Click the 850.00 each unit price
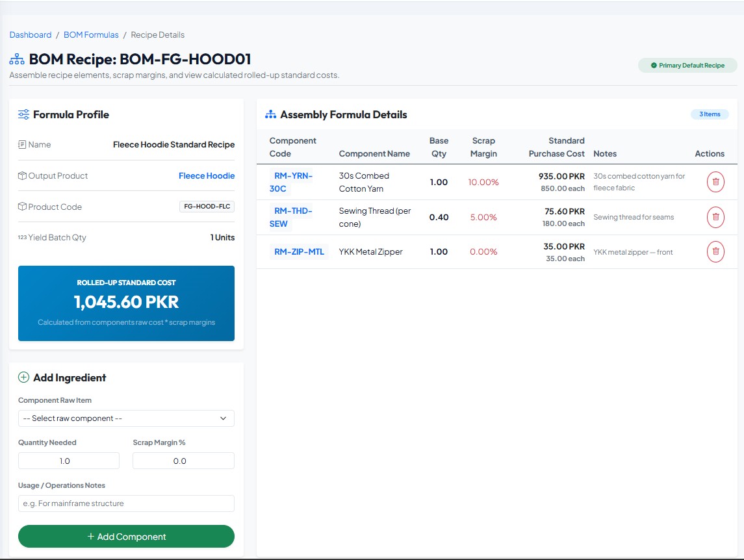The image size is (744, 560). coord(563,188)
